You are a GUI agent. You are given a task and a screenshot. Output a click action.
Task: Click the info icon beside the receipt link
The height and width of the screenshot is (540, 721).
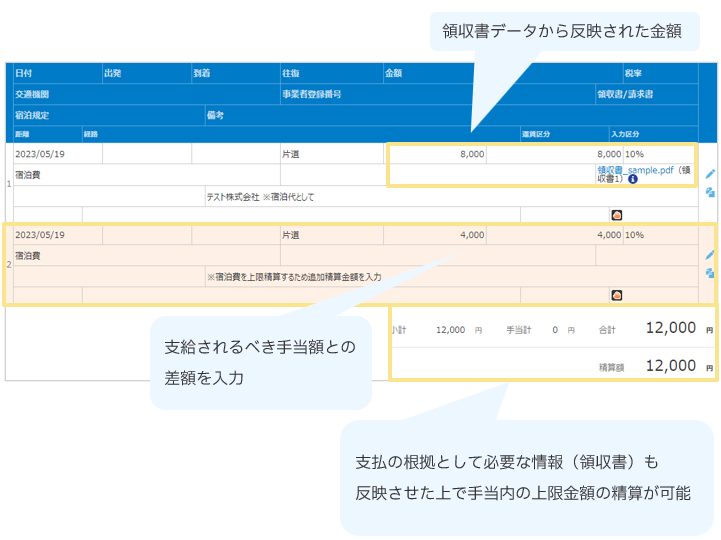click(x=633, y=180)
